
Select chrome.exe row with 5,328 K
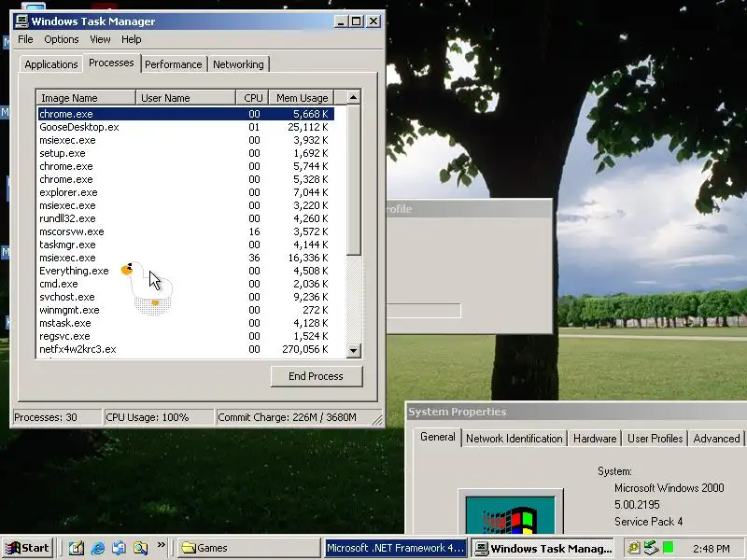click(x=186, y=179)
